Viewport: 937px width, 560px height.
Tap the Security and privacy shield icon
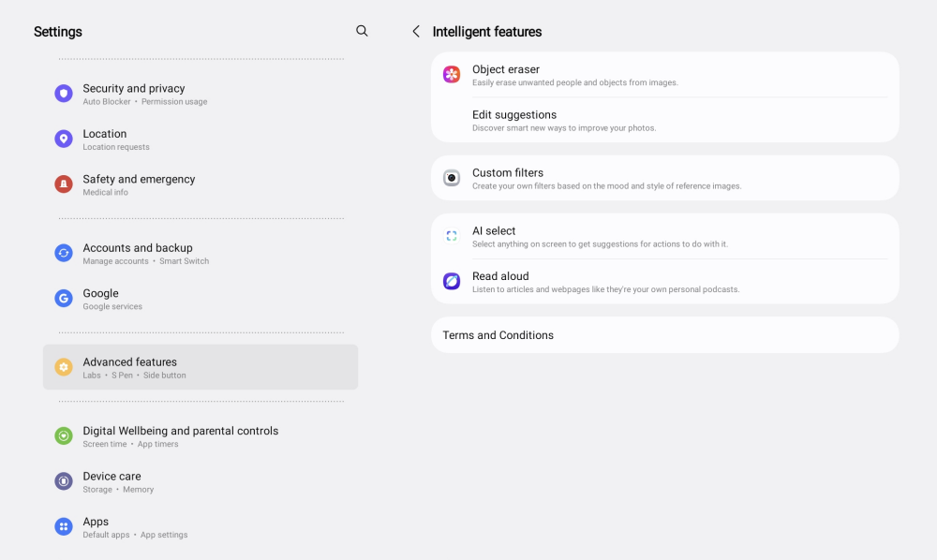pyautogui.click(x=64, y=94)
